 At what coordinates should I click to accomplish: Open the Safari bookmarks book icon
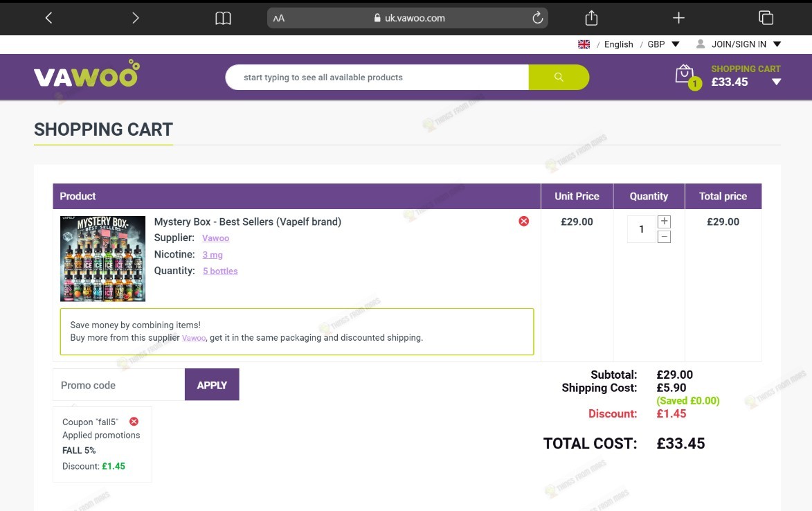(x=223, y=18)
